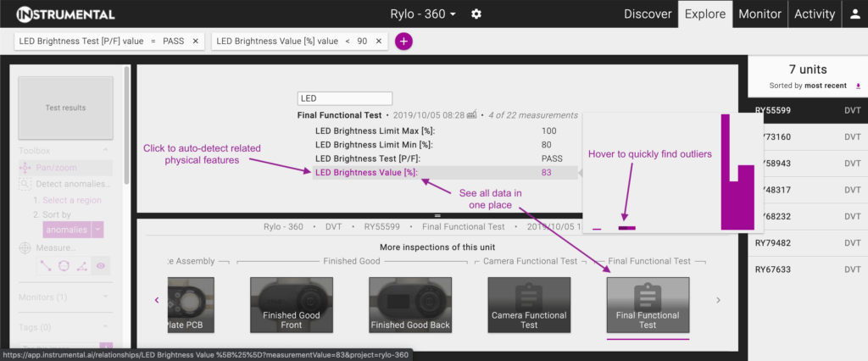Screen dimensions: 868x361
Task: Open the Finished Good Front thumbnail
Action: point(292,305)
